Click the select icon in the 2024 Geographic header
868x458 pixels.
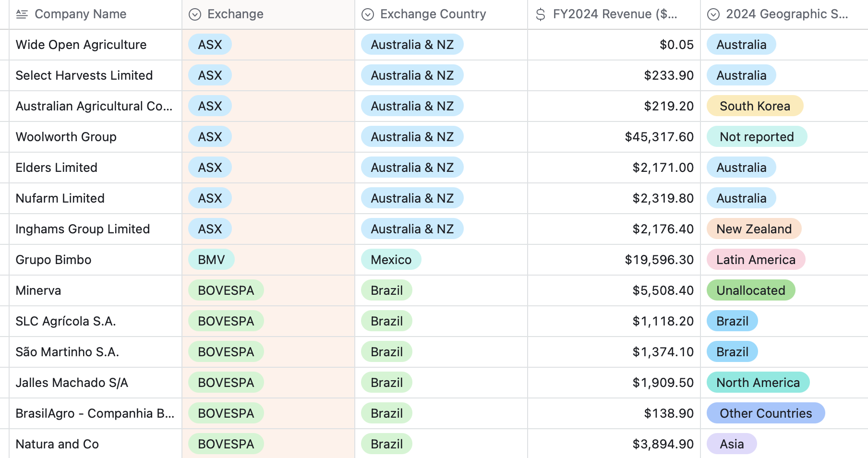click(x=713, y=14)
